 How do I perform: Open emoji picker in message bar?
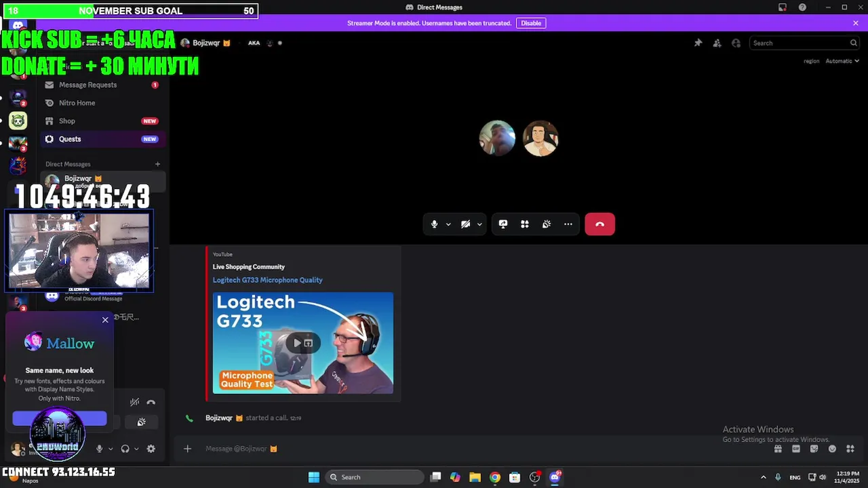[832, 449]
